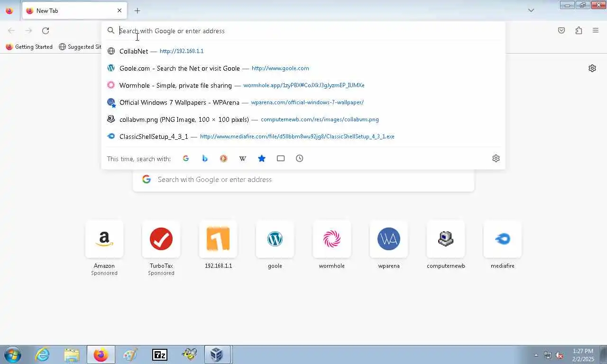Open Paint palette taskbar icon
Screen dimensions: 607x364
[130, 355]
